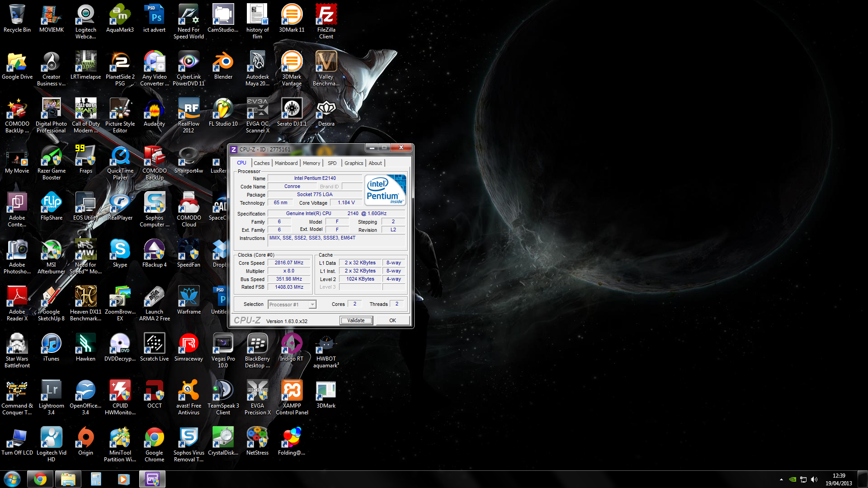This screenshot has height=488, width=868.
Task: Open Fraps desktop shortcut
Action: pyautogui.click(x=86, y=159)
